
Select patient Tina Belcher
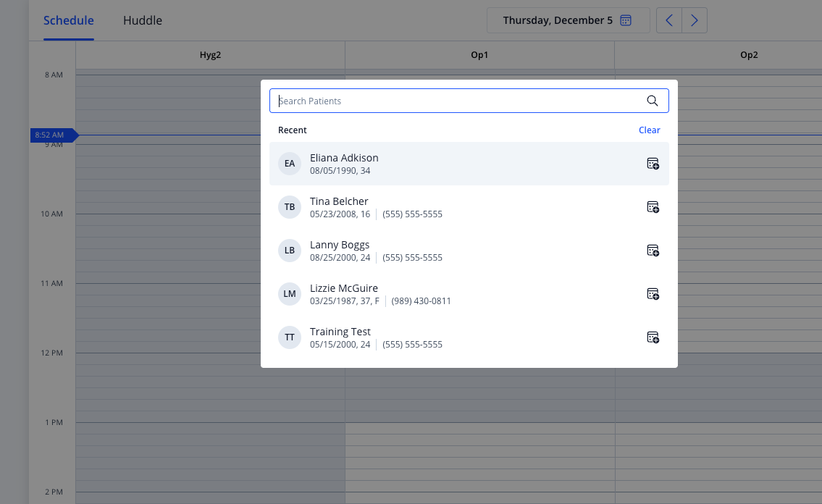[469, 207]
